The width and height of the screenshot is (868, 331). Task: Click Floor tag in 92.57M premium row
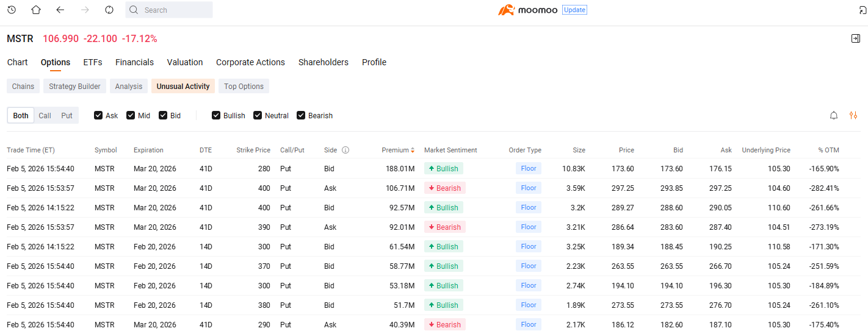(529, 207)
